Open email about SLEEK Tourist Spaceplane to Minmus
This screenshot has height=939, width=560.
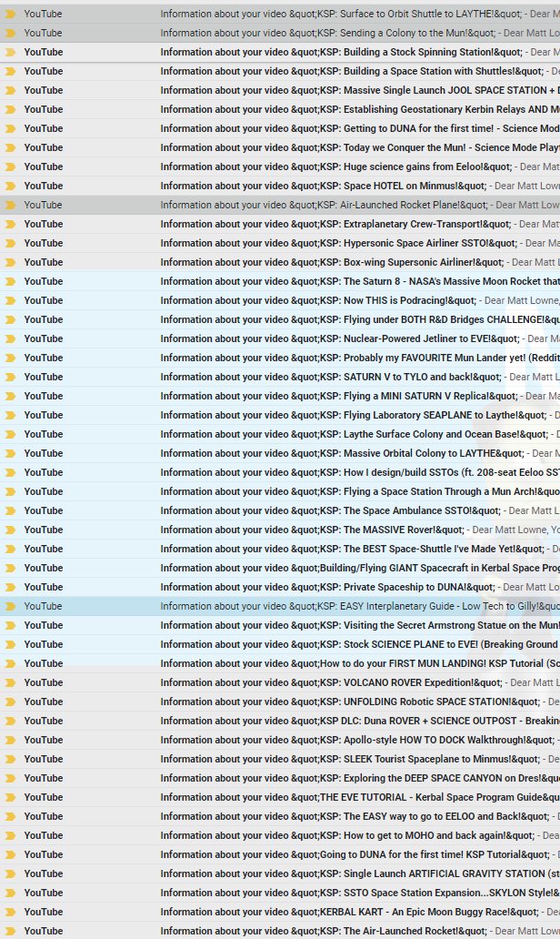point(280,760)
